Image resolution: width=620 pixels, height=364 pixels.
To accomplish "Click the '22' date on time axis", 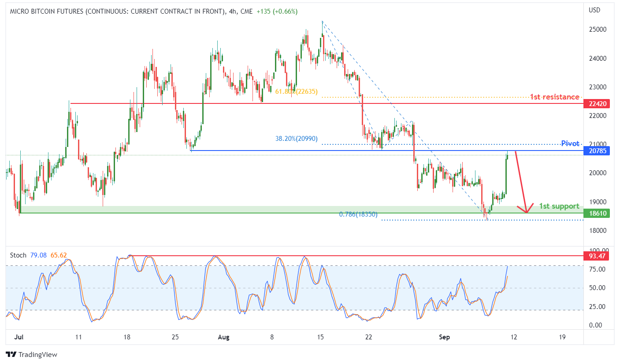I will click(x=369, y=337).
